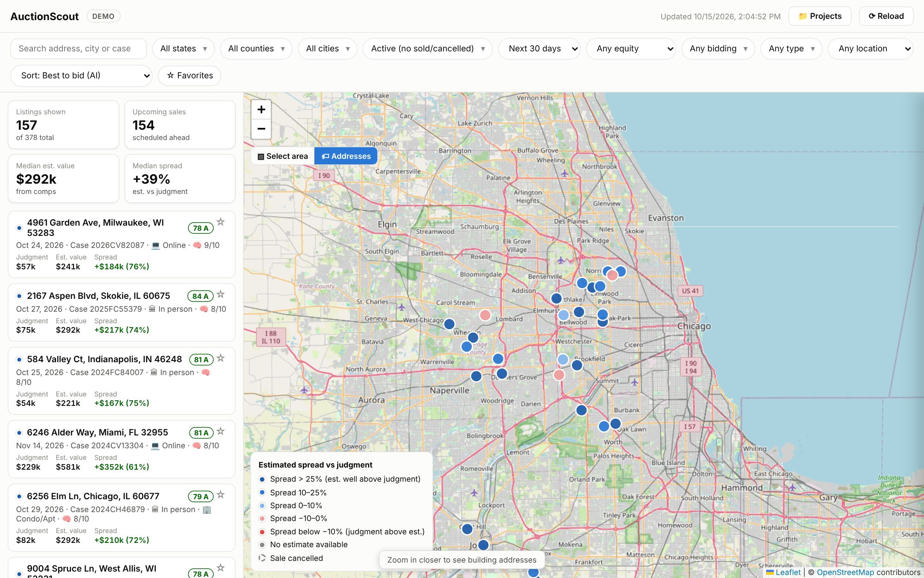Open the Projects button
Viewport: 924px width, 578px height.
820,16
